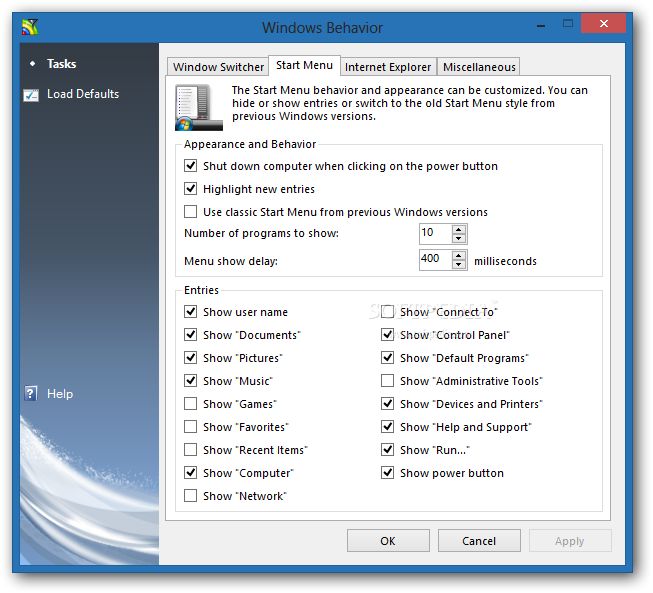Minimize the Windows Behavior window

541,25
